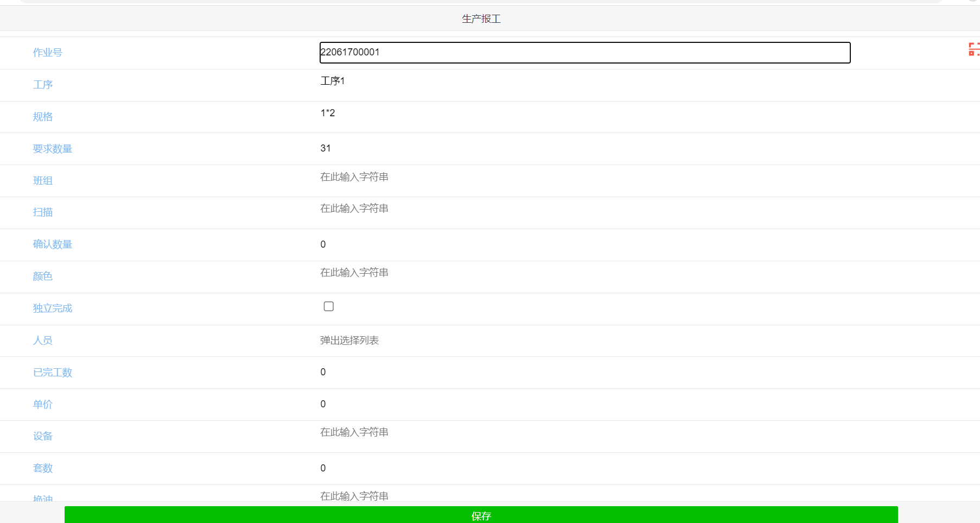
Task: Select the 套数 value field
Action: click(x=323, y=468)
